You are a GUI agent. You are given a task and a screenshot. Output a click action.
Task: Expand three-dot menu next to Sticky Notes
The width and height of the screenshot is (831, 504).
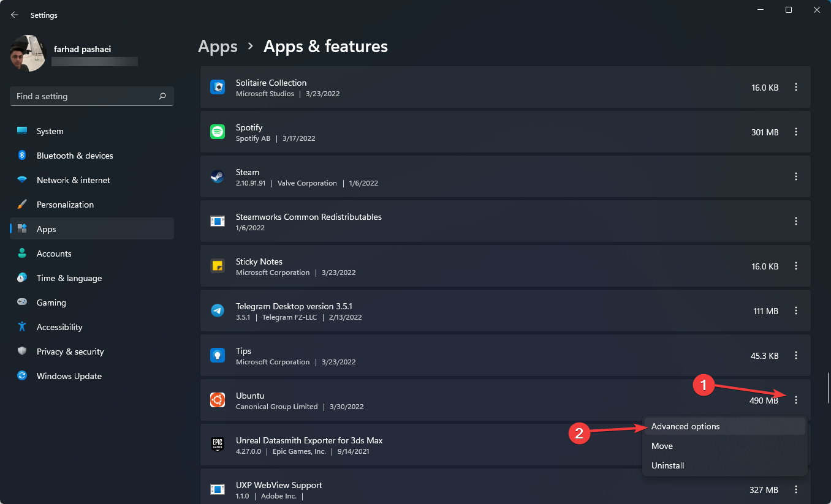click(796, 266)
